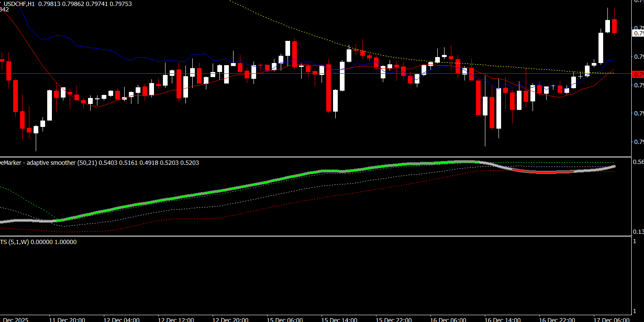The width and height of the screenshot is (644, 322).
Task: Click the DeMarker adaptive smoother indicator label
Action: pyautogui.click(x=47, y=163)
